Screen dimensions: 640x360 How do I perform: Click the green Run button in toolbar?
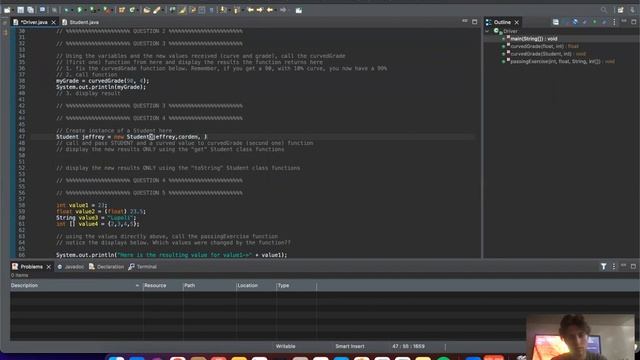80,10
